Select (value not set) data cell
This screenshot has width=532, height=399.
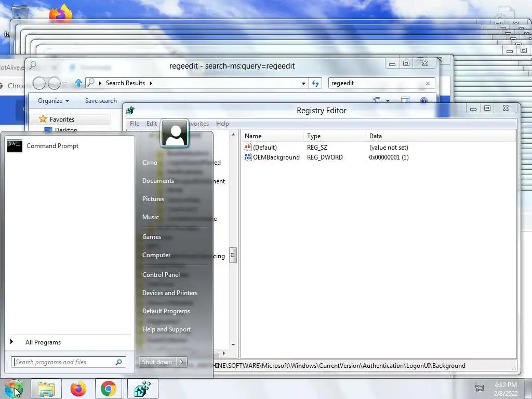pyautogui.click(x=389, y=148)
